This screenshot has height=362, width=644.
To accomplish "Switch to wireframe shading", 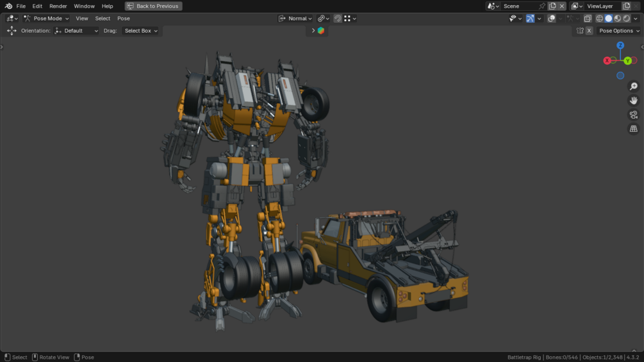I will coord(600,19).
